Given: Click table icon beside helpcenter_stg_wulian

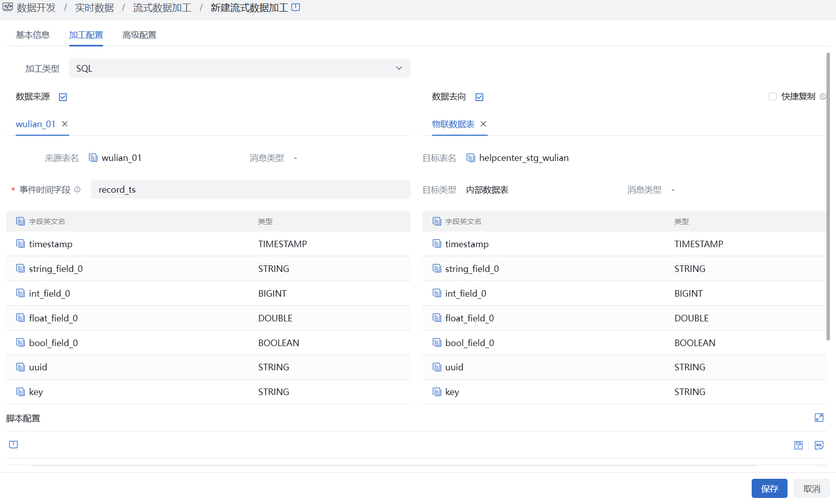Looking at the screenshot, I should [471, 157].
